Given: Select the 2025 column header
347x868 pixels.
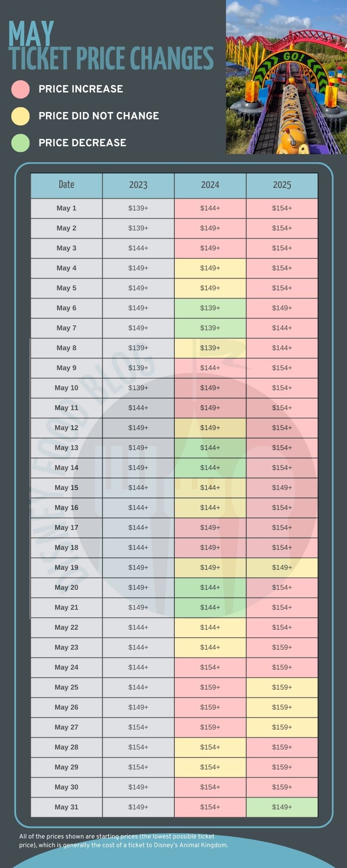Looking at the screenshot, I should tap(282, 185).
